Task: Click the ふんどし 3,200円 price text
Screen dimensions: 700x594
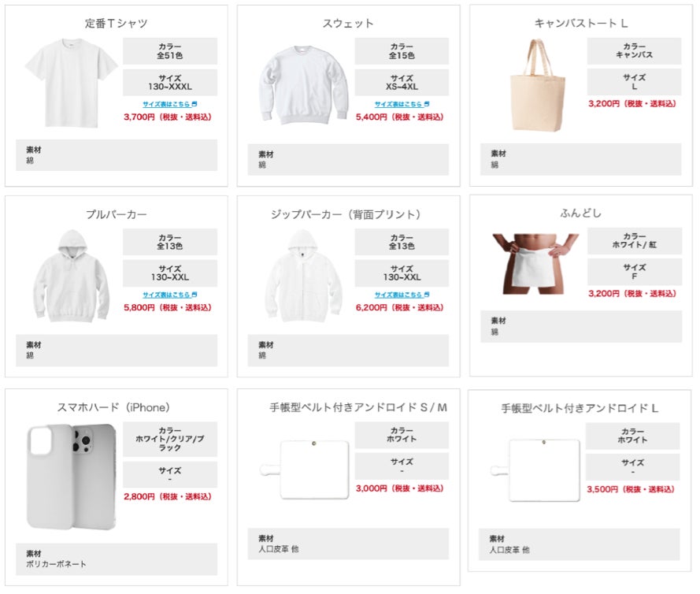Action: (632, 293)
